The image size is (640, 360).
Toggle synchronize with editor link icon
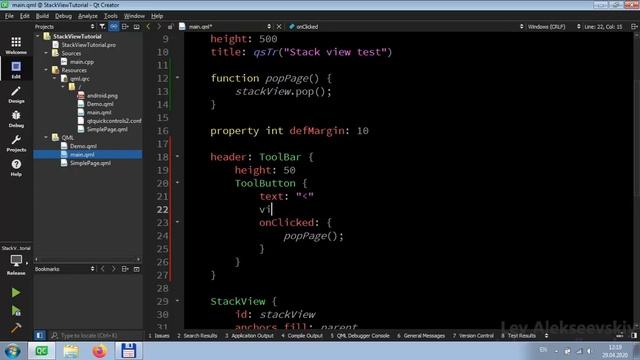pyautogui.click(x=114, y=27)
